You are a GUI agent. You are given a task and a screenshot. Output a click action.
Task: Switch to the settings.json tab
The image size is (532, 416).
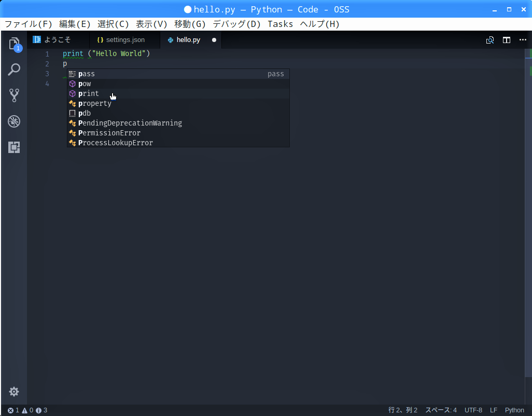(124, 40)
